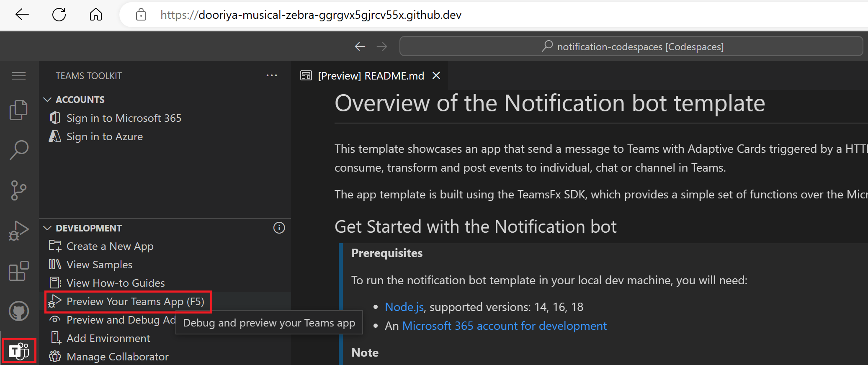Click the Azure logo icon
868x365 pixels.
[55, 136]
